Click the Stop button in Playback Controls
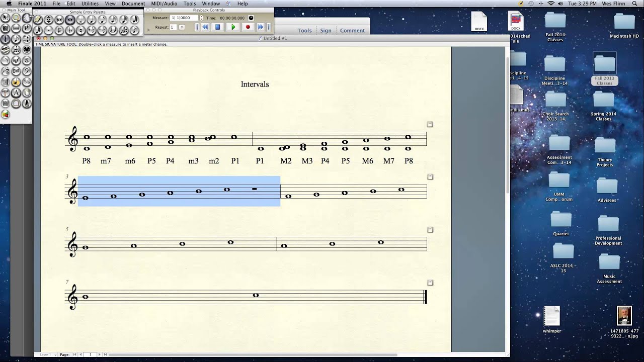 pyautogui.click(x=218, y=27)
